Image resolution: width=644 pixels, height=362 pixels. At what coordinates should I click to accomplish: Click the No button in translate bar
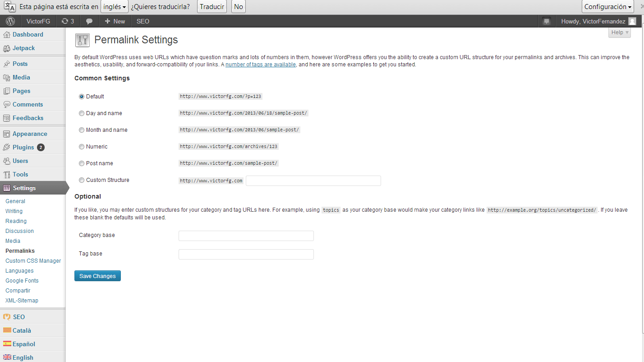239,7
